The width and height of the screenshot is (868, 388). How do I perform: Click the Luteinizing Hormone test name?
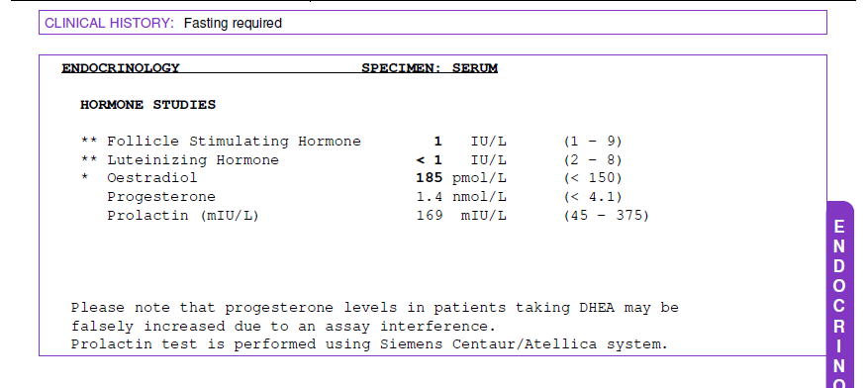pyautogui.click(x=193, y=160)
